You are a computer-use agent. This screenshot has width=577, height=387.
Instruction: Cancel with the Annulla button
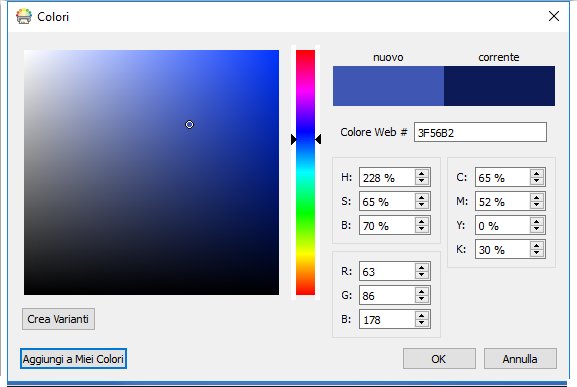coord(520,359)
